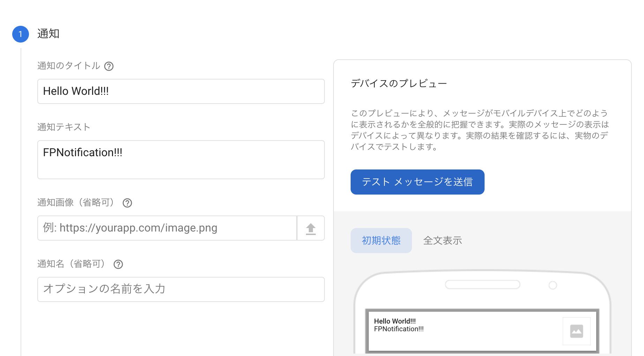Open the help tooltip for 通知画像
The width and height of the screenshot is (644, 356).
point(127,203)
